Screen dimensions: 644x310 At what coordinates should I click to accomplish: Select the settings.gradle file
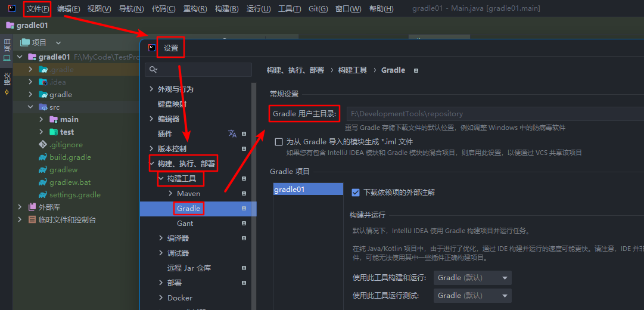(74, 194)
